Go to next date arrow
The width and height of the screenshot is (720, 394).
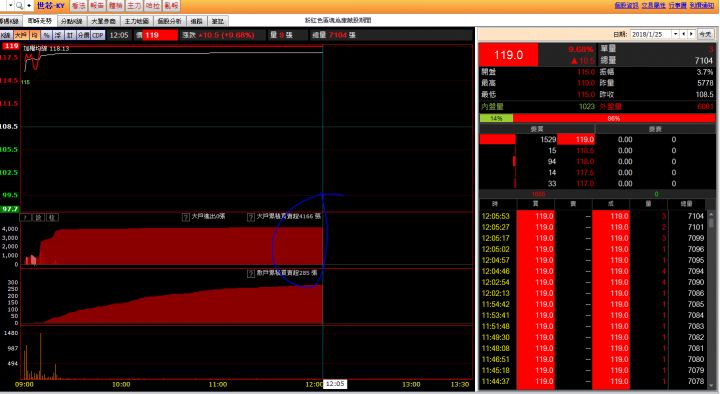(691, 34)
